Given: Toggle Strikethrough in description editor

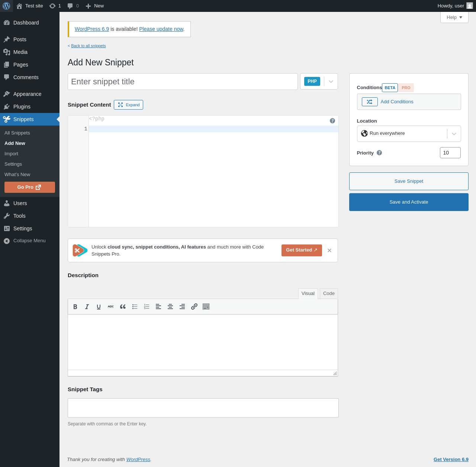Looking at the screenshot, I should click(110, 307).
